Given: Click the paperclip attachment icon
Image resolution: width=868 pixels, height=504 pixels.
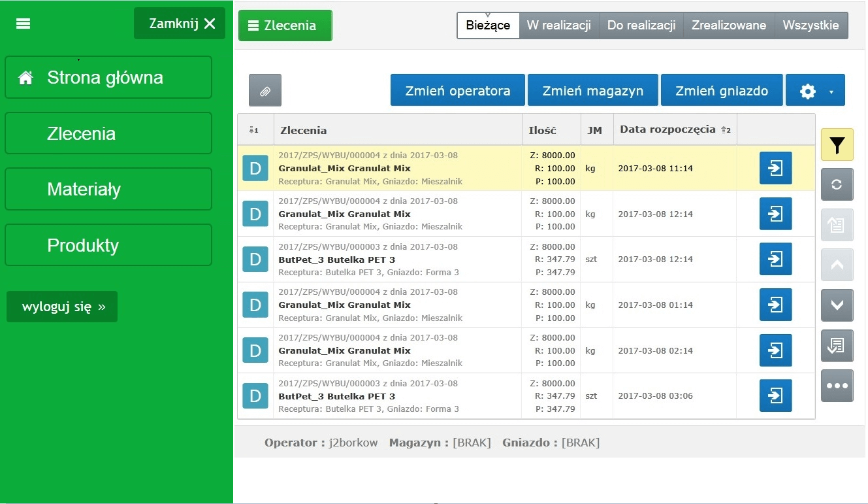Looking at the screenshot, I should tap(265, 90).
